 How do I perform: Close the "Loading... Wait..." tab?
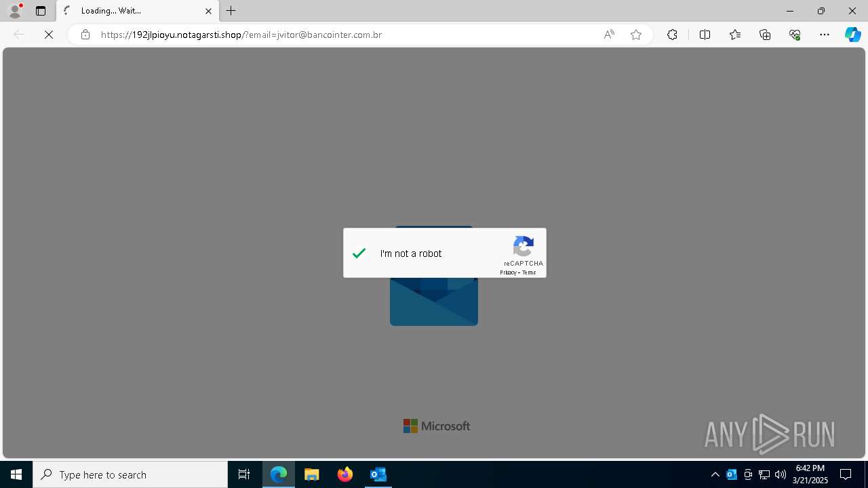point(208,11)
